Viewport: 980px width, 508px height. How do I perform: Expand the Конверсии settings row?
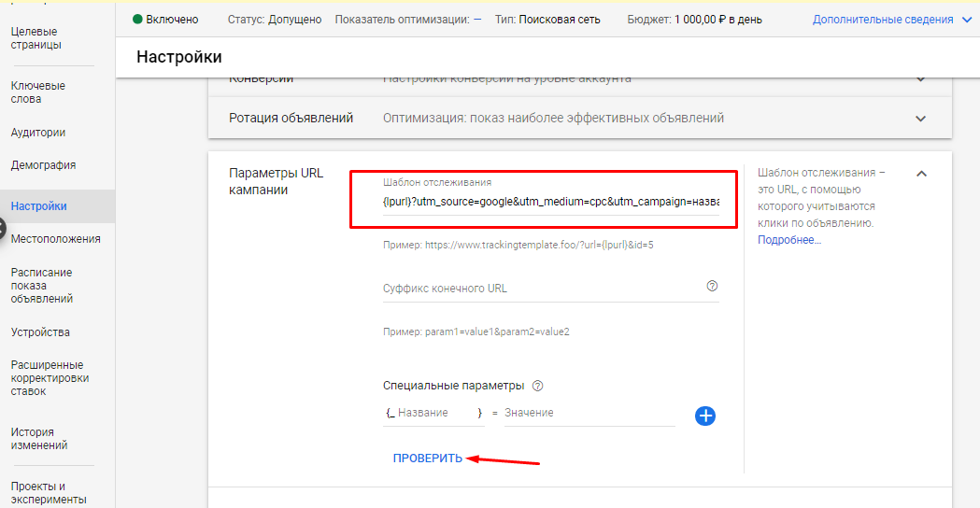[x=921, y=79]
